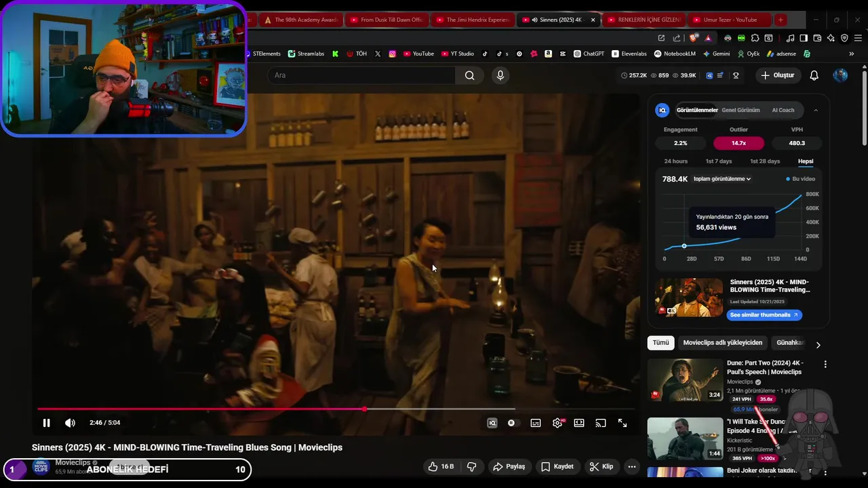Click the vidIQ trophy icon in header
The height and width of the screenshot is (488, 868).
coord(736,75)
